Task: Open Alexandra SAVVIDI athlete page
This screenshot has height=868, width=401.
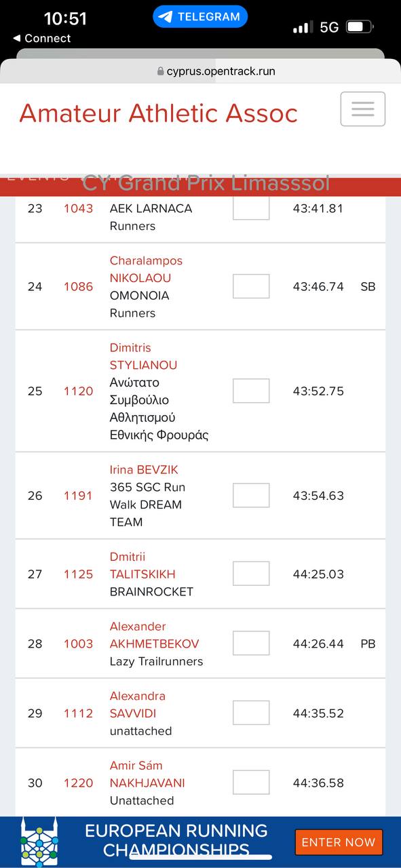Action: [x=138, y=705]
